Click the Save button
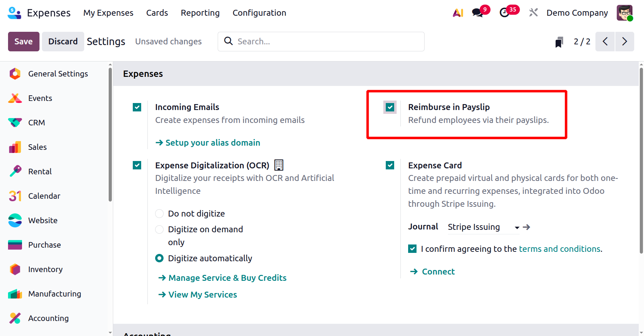 [23, 42]
